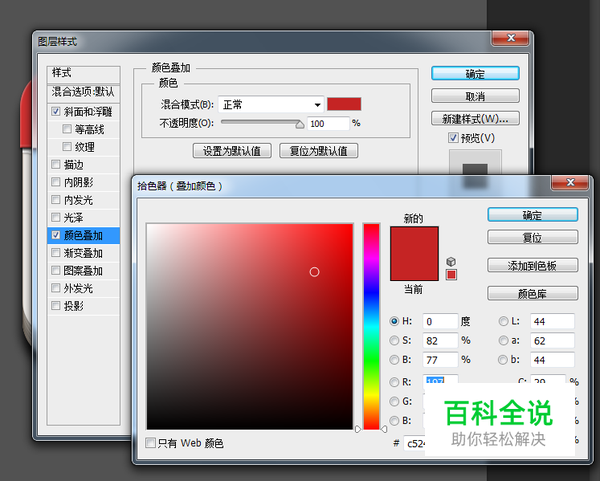The height and width of the screenshot is (481, 600).
Task: Open the 混合模式 正常 dropdown
Action: pyautogui.click(x=271, y=104)
